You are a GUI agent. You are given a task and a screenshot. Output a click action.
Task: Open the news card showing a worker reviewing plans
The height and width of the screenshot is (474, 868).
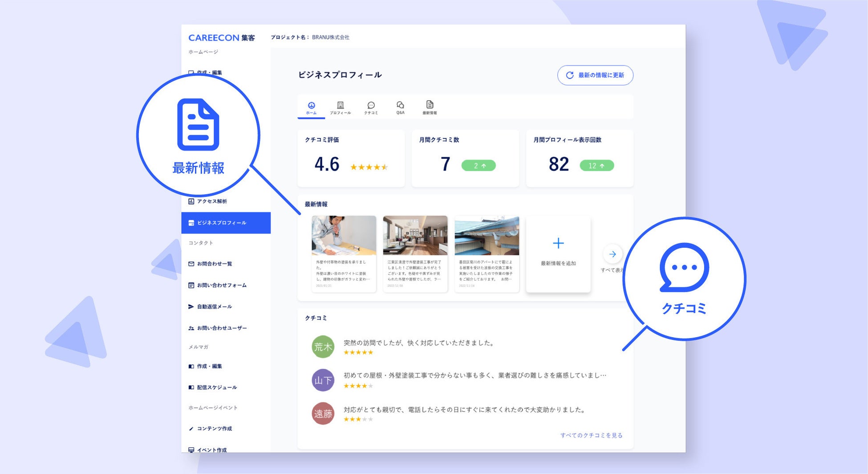coord(344,254)
